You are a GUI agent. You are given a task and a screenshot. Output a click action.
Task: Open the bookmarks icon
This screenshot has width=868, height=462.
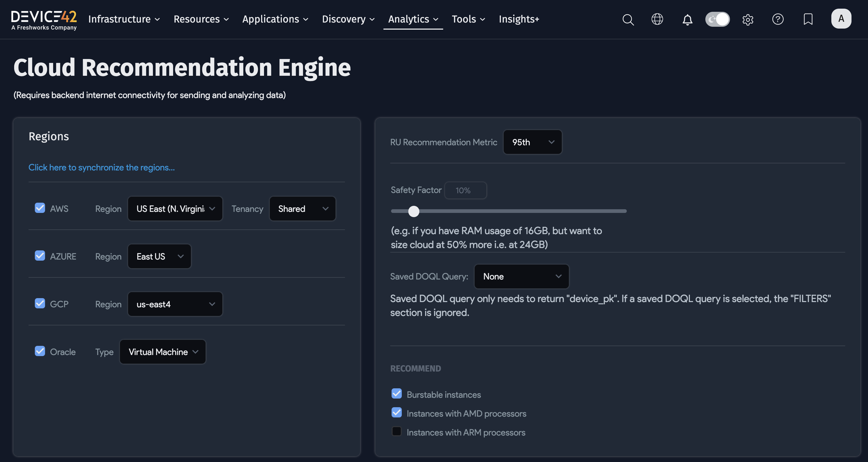[808, 19]
